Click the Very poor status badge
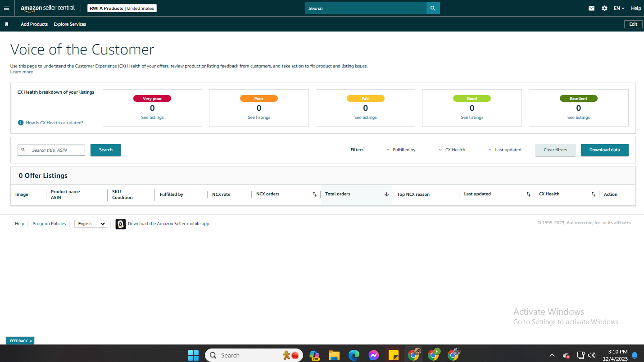This screenshot has width=644, height=362. [152, 99]
